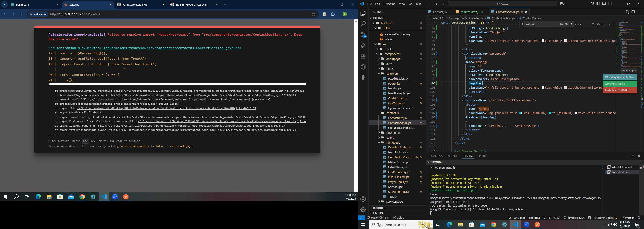Open the Explorer view in activity bar
The width and height of the screenshot is (644, 229).
point(363,13)
